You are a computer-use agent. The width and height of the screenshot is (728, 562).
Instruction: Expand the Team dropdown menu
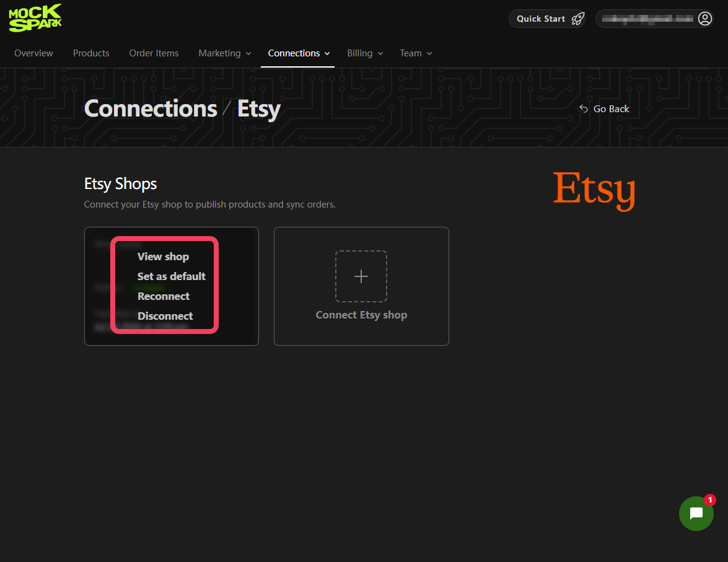point(416,53)
